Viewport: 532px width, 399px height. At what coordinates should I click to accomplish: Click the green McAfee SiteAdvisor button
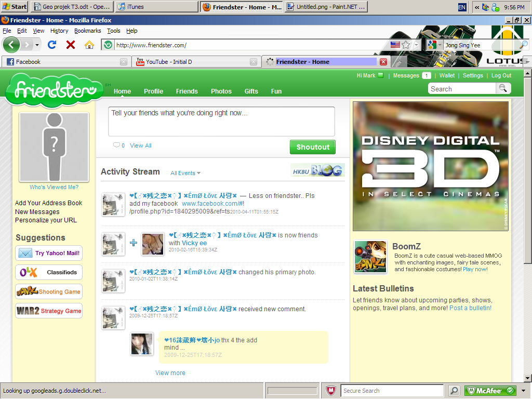click(x=490, y=391)
